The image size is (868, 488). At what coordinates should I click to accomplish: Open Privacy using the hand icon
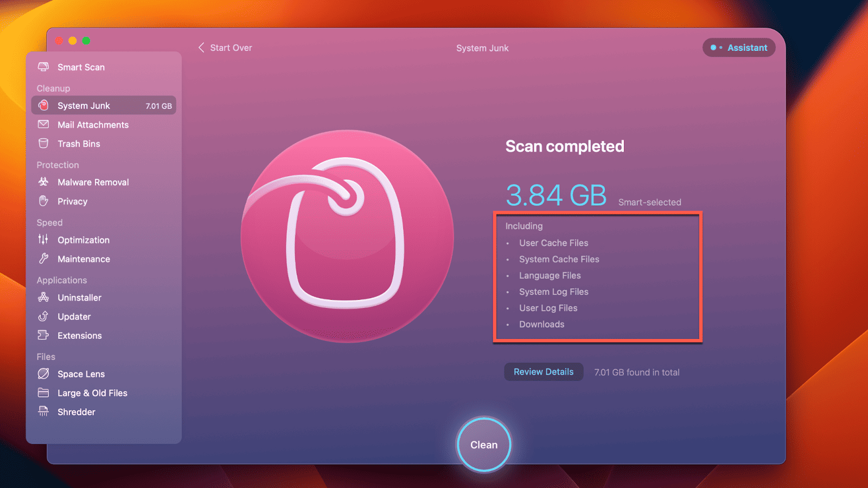[x=43, y=201]
